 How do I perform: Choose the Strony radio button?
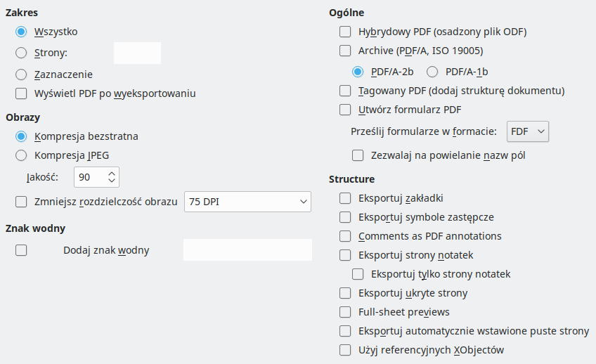[x=21, y=53]
